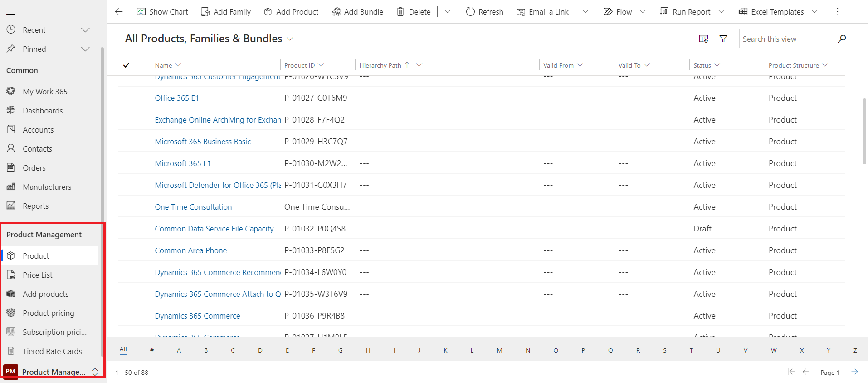This screenshot has width=868, height=383.
Task: Open the Microsoft 365 Business Basic record
Action: pos(203,142)
